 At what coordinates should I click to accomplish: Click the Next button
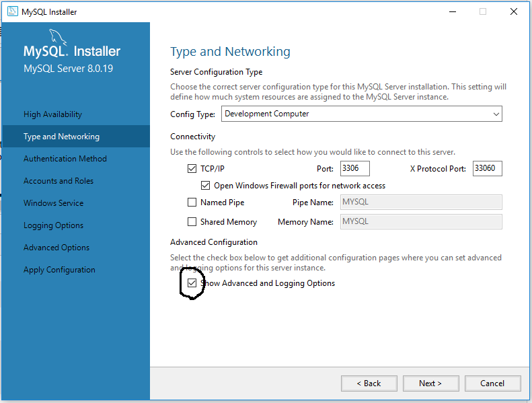click(x=431, y=383)
